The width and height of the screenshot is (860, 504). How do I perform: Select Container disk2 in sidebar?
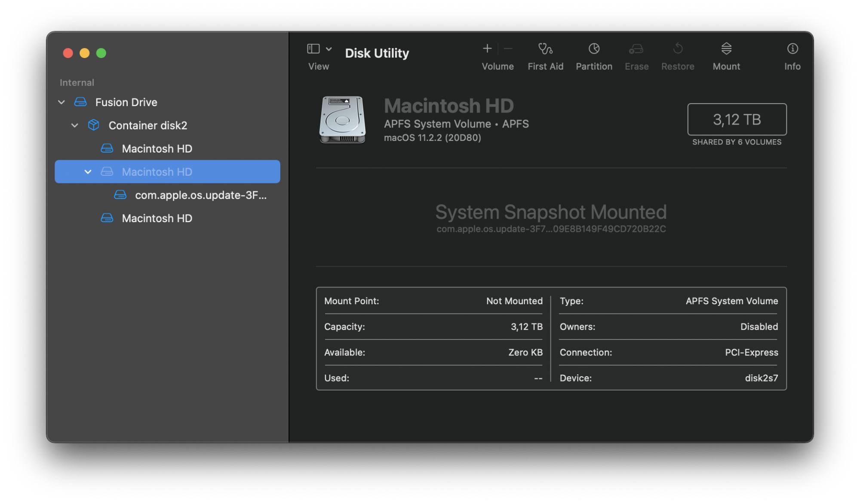(168, 125)
